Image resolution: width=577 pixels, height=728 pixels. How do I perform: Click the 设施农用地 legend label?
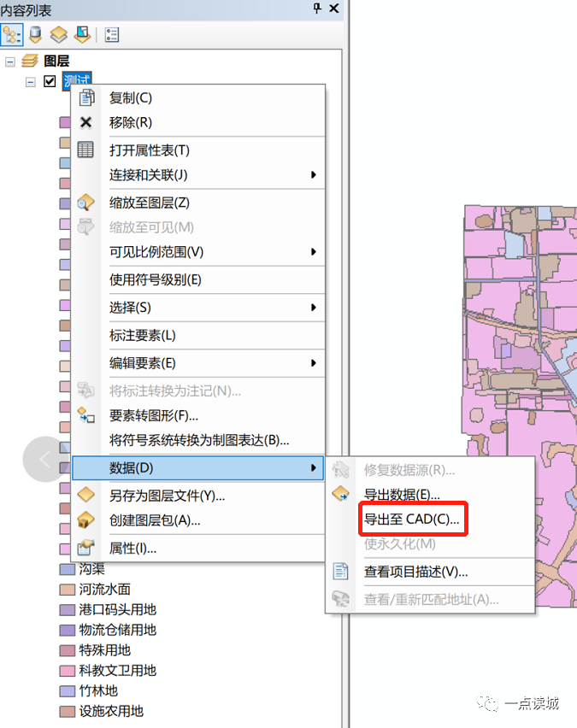click(111, 711)
